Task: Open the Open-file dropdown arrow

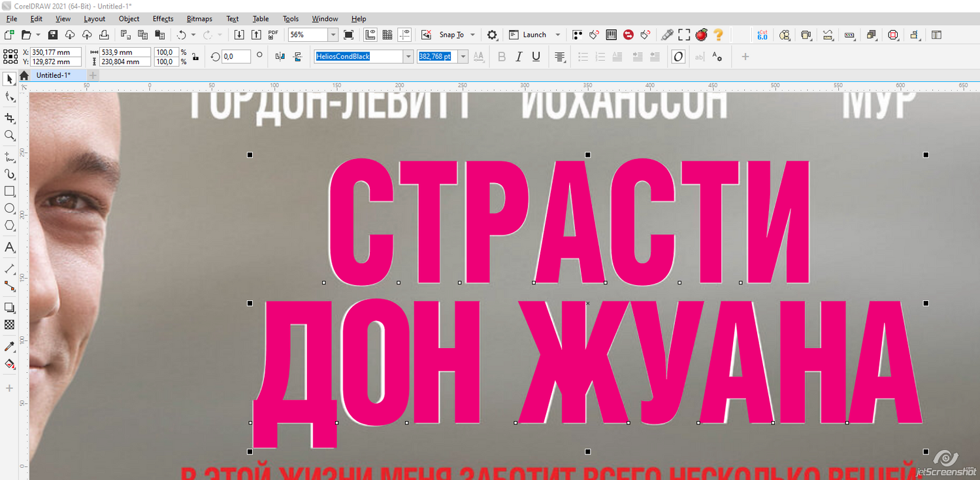Action: point(38,35)
